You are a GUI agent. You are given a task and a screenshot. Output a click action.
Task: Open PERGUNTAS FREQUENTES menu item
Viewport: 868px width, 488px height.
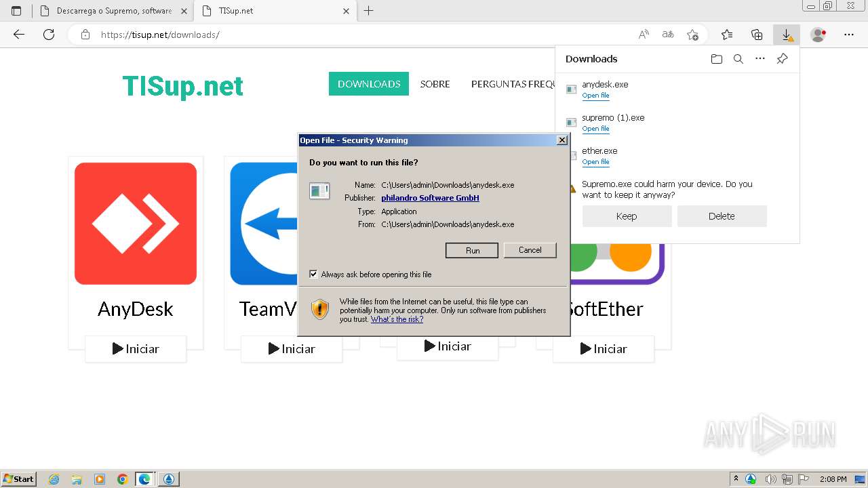(513, 84)
